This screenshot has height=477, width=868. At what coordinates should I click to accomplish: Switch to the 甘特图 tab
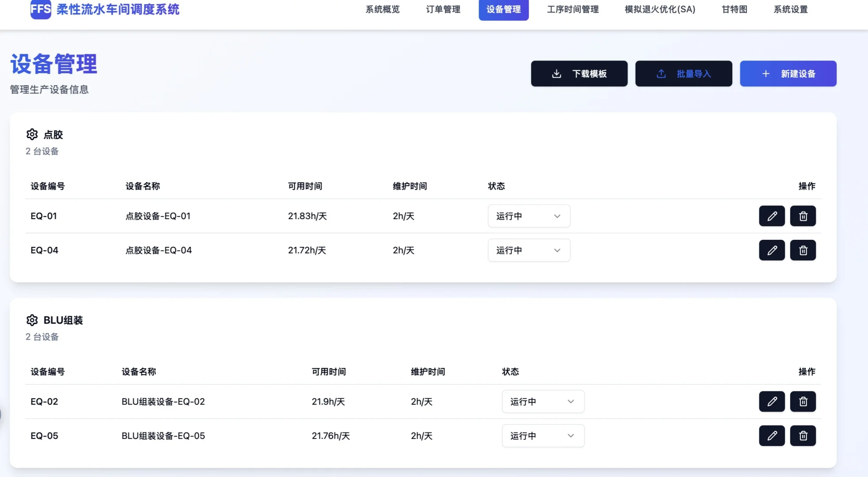click(x=733, y=10)
